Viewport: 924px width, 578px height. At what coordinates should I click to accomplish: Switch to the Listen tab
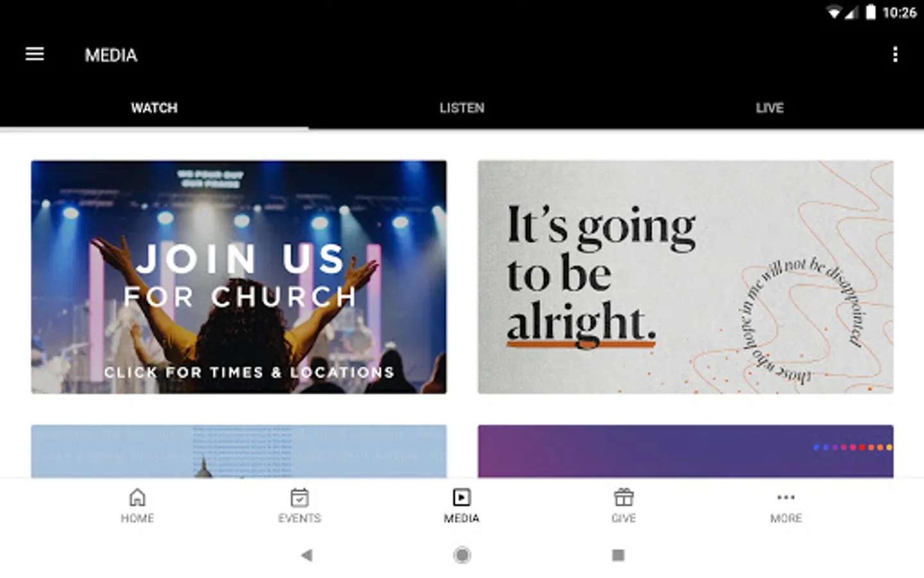[x=462, y=108]
